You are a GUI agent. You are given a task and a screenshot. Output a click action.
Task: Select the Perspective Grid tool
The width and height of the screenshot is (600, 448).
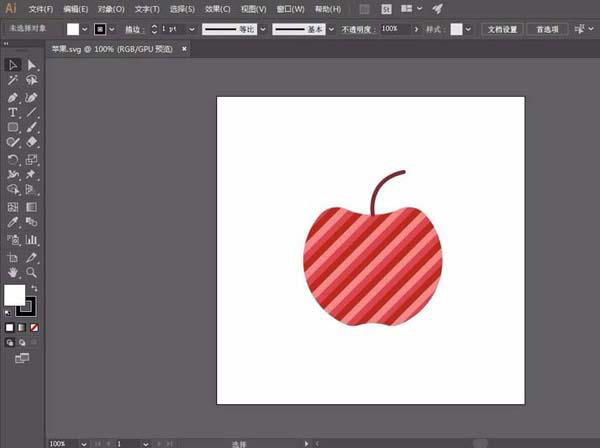pos(31,189)
